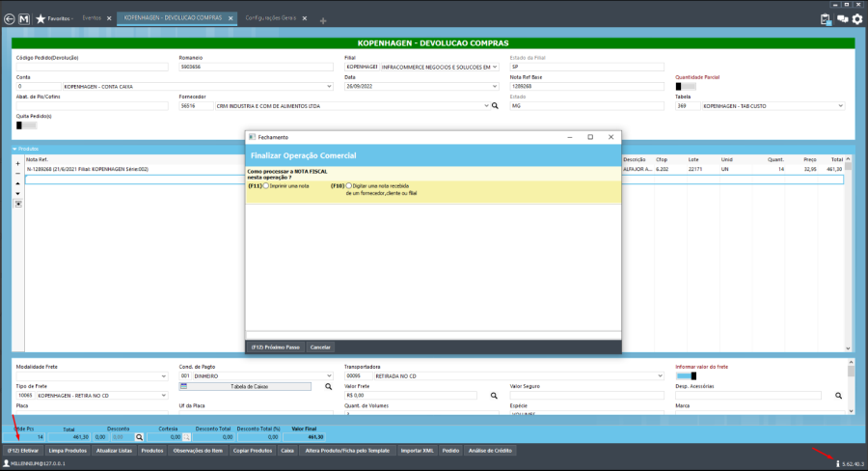Open the Tabela de Caixas button

coord(245,387)
